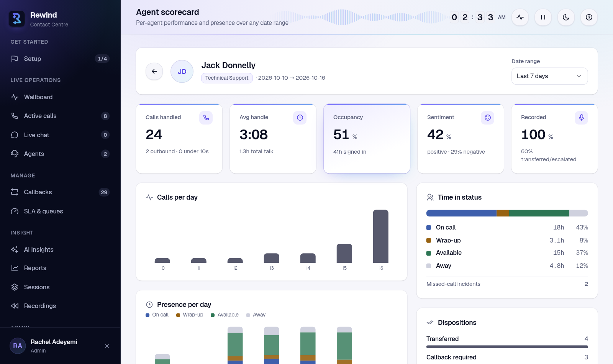Open Setup in the sidebar
This screenshot has width=613, height=364.
60,59
